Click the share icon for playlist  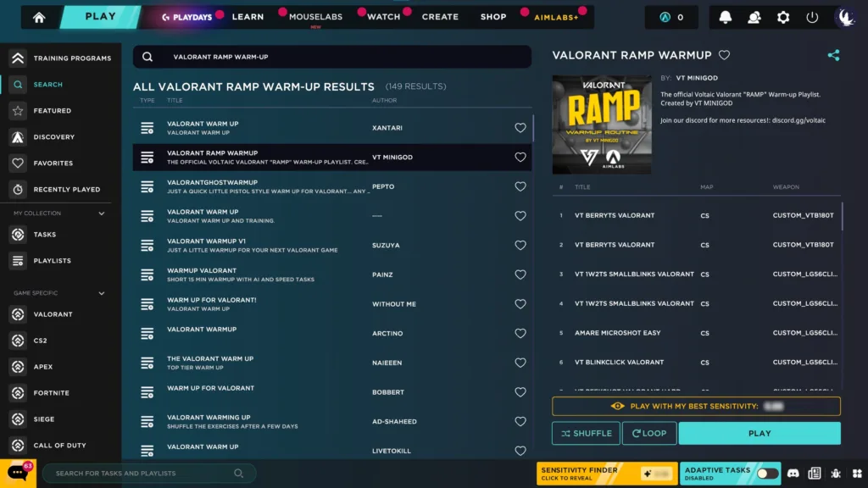[833, 55]
